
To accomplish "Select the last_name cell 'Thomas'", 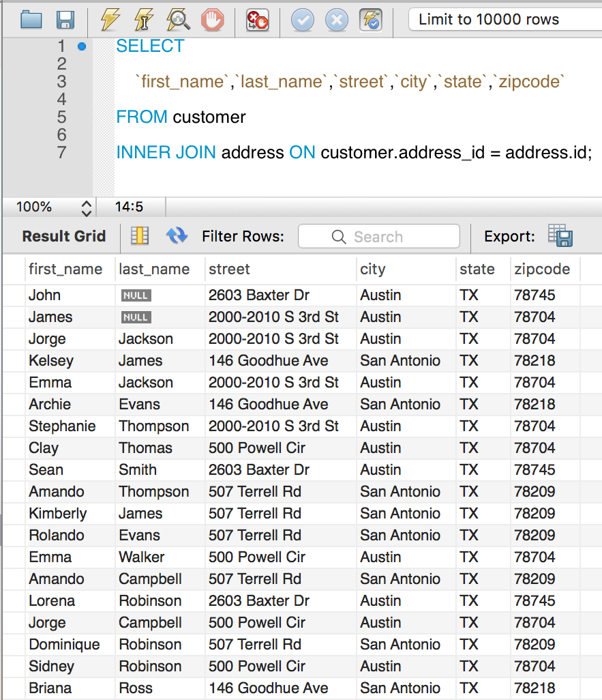I will (x=160, y=448).
